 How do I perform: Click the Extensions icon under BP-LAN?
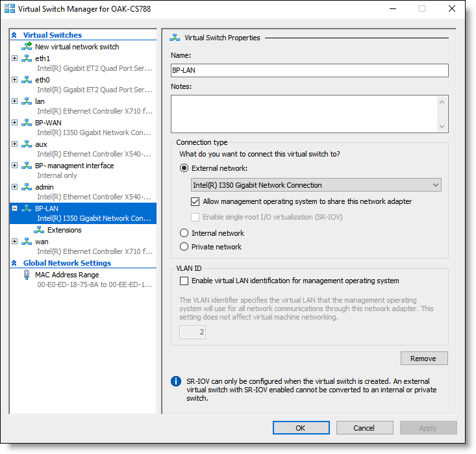coord(39,230)
